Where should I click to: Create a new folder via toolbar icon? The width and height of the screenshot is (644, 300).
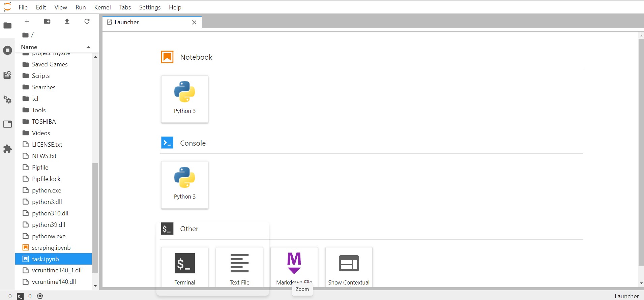pyautogui.click(x=47, y=21)
